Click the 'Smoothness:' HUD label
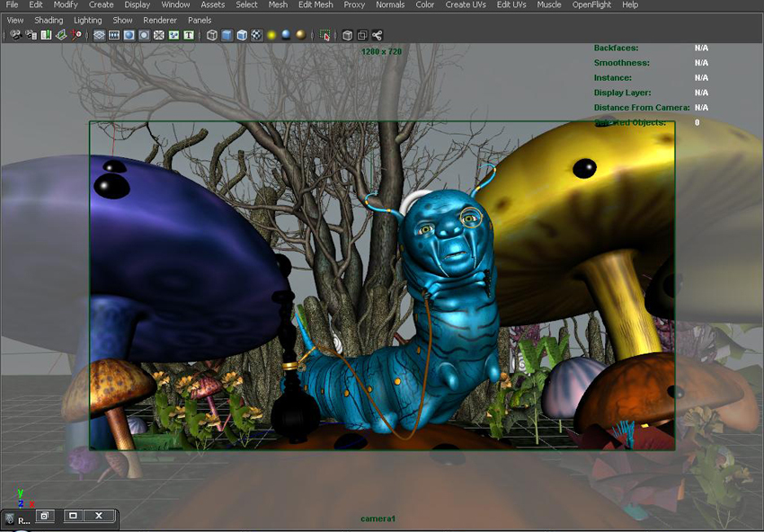Screen dimensions: 764x532 [621, 63]
